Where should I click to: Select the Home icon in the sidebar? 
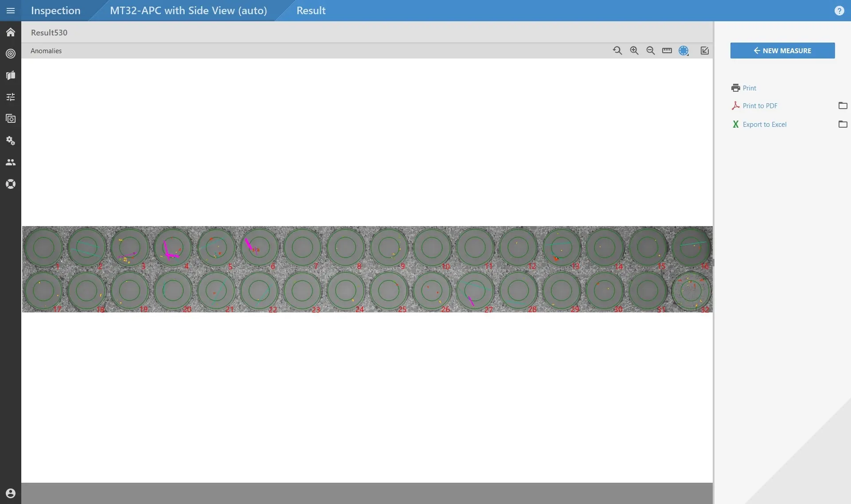10,32
